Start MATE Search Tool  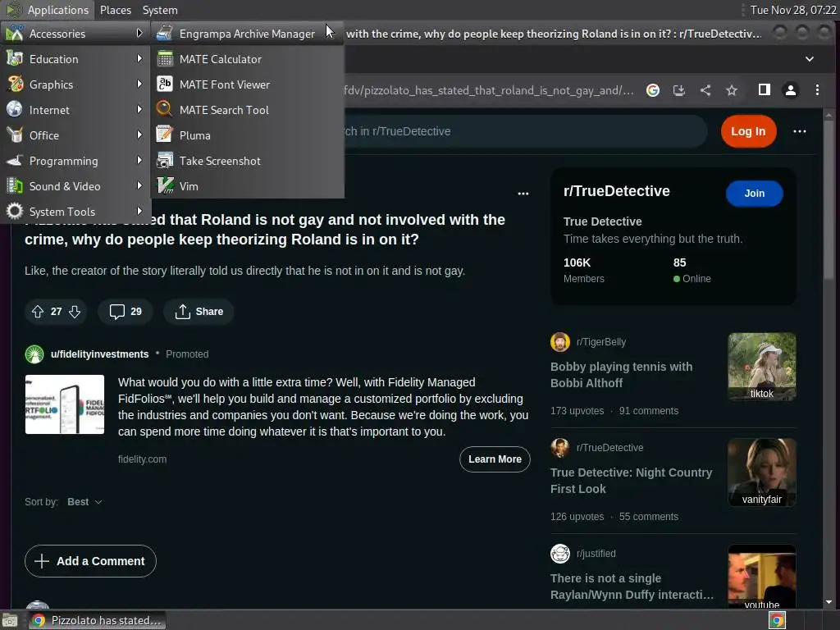[x=247, y=110]
